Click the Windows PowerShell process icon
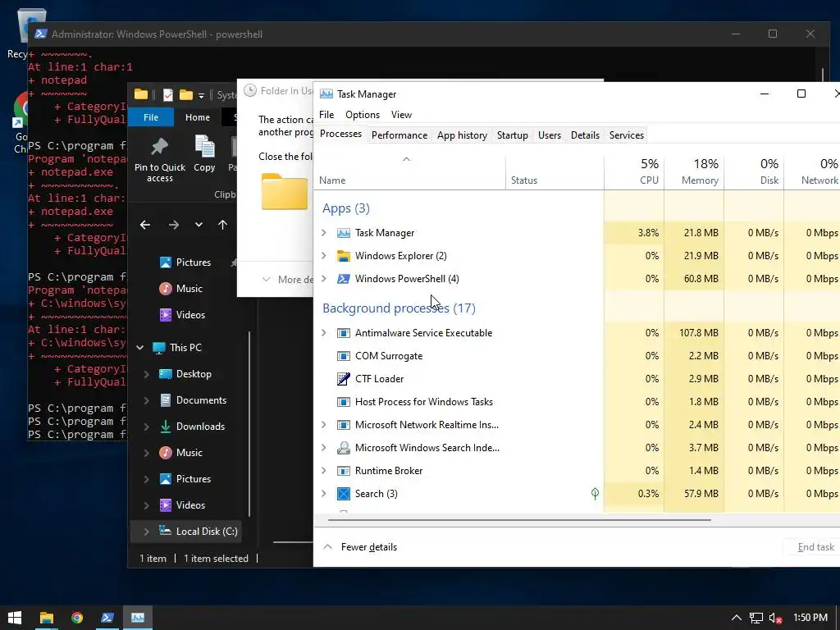The height and width of the screenshot is (630, 840). tap(344, 279)
